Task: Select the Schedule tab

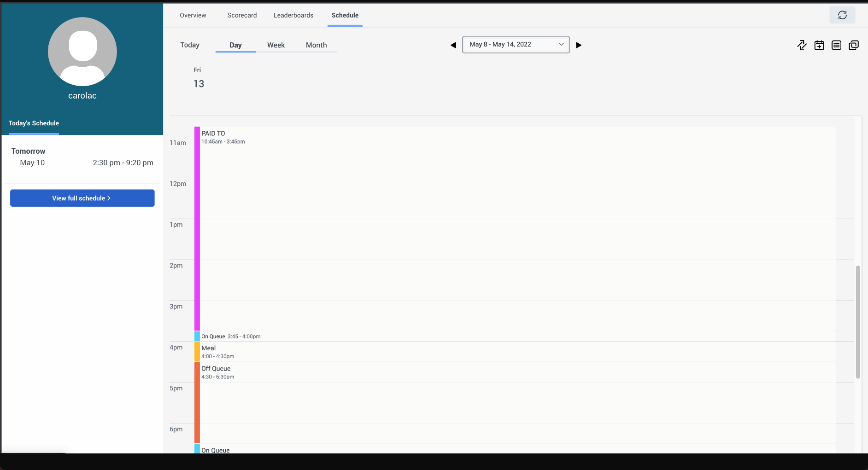Action: point(345,15)
